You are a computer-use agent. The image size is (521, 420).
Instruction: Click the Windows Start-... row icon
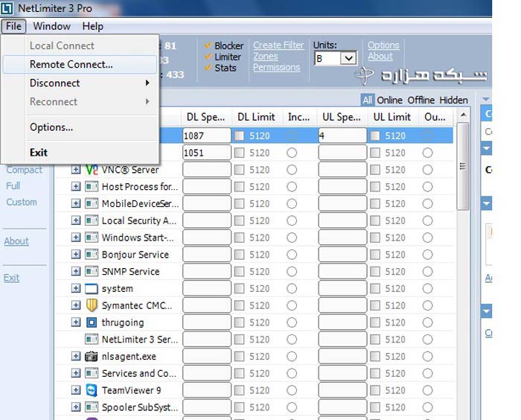[x=92, y=238]
